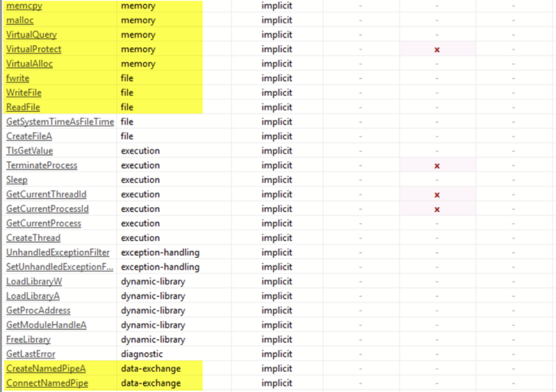Click the implicit cell in the Sleep row
Image resolution: width=556 pixels, height=392 pixels.
coord(277,180)
